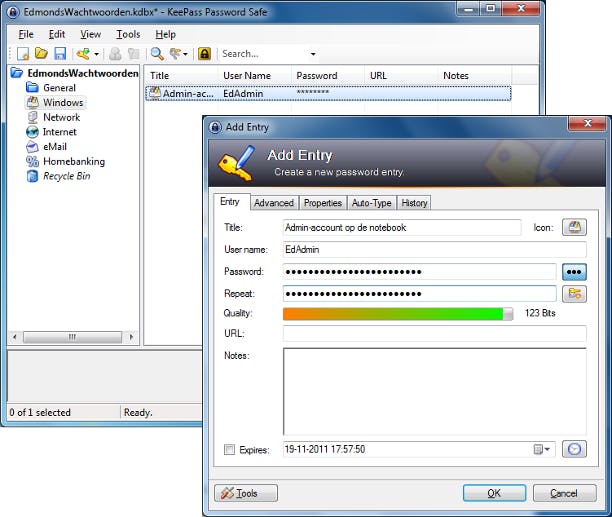Click the group tree scroll-left arrow
The height and width of the screenshot is (517, 612).
[x=15, y=337]
